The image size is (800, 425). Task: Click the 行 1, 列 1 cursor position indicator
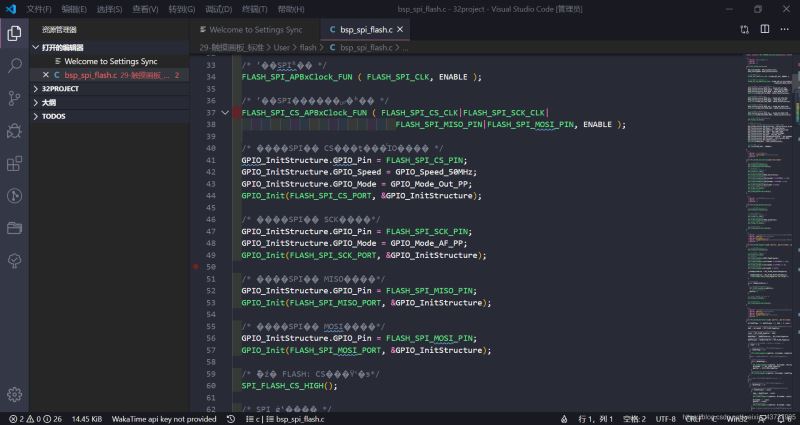(595, 419)
